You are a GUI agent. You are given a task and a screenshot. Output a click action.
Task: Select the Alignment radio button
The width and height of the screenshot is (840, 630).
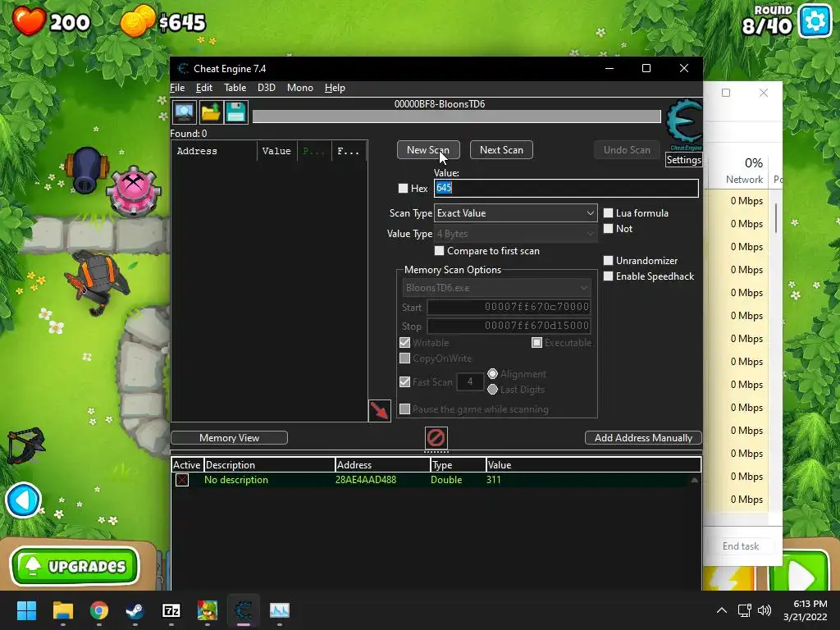click(x=492, y=373)
